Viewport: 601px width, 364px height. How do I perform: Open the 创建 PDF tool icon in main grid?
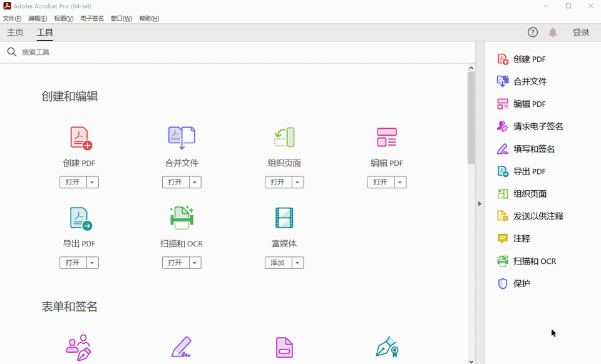pyautogui.click(x=81, y=138)
